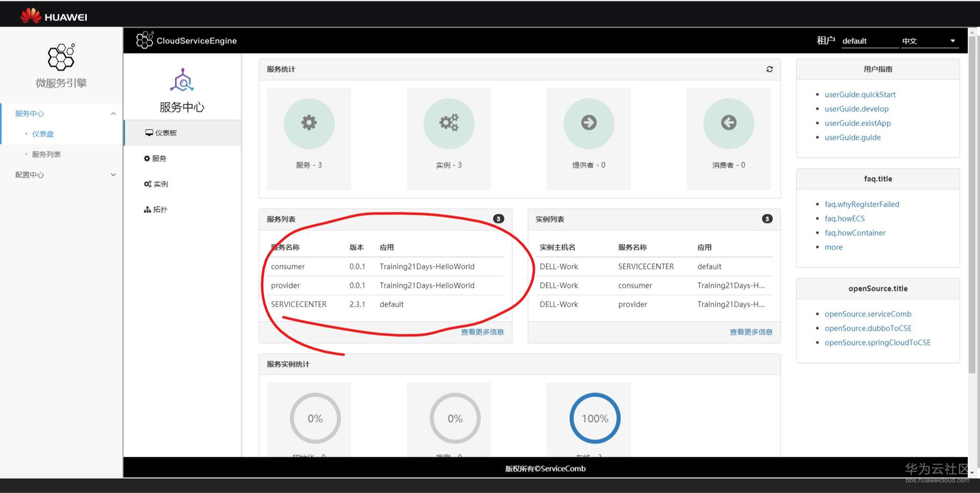The width and height of the screenshot is (980, 493).
Task: Open the 仪表板 menu item
Action: [182, 133]
